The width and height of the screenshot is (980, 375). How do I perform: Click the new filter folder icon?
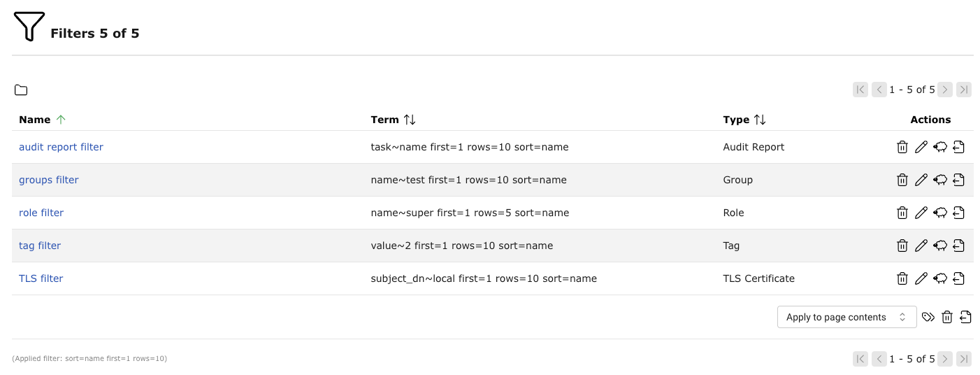[21, 90]
